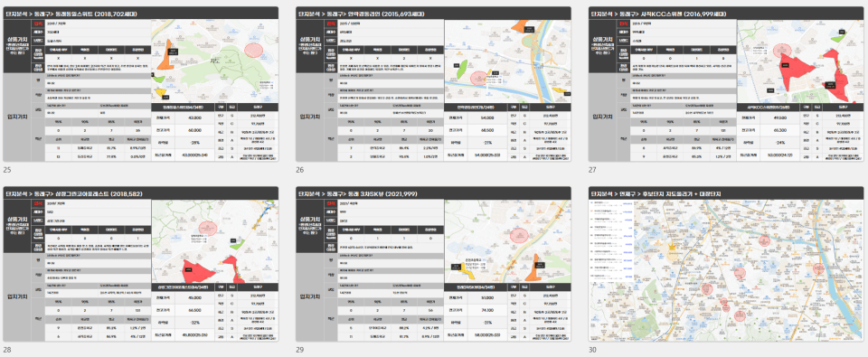Select slide 30 thumbnail with 연제구 map
This screenshot has height=357, width=868.
coord(726,264)
